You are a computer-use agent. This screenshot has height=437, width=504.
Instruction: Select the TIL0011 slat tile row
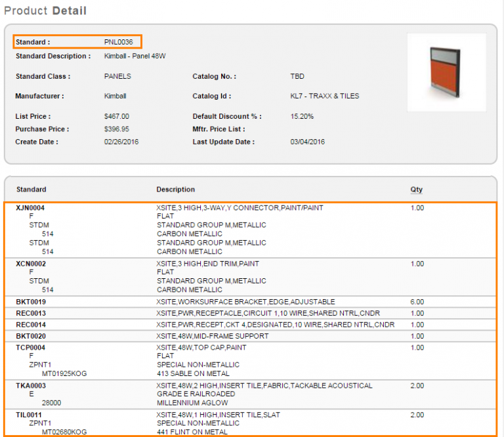tap(30, 415)
